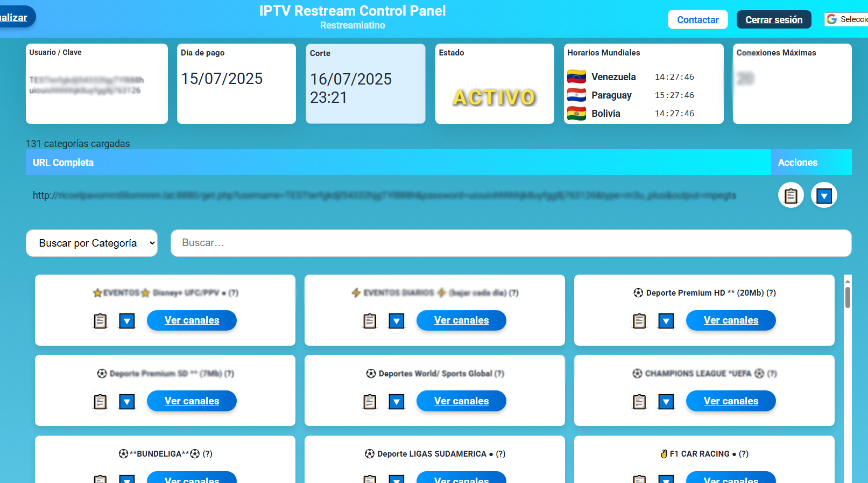Click the Buscar search input field
The width and height of the screenshot is (868, 483).
[511, 243]
